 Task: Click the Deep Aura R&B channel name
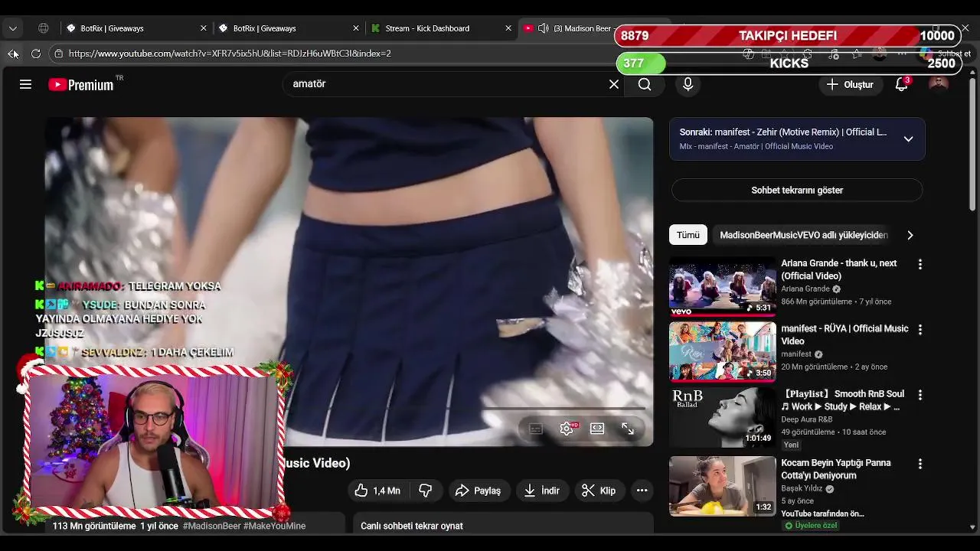tap(807, 419)
